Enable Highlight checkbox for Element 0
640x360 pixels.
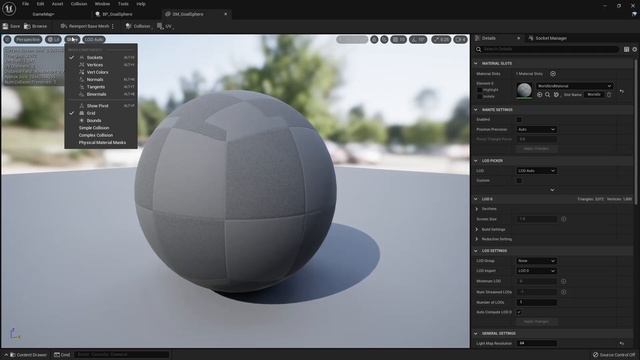480,90
